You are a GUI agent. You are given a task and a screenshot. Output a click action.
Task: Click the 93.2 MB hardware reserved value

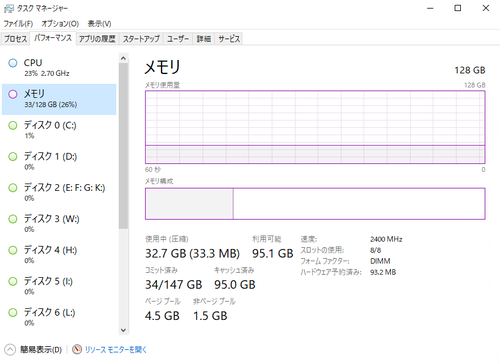tap(383, 272)
